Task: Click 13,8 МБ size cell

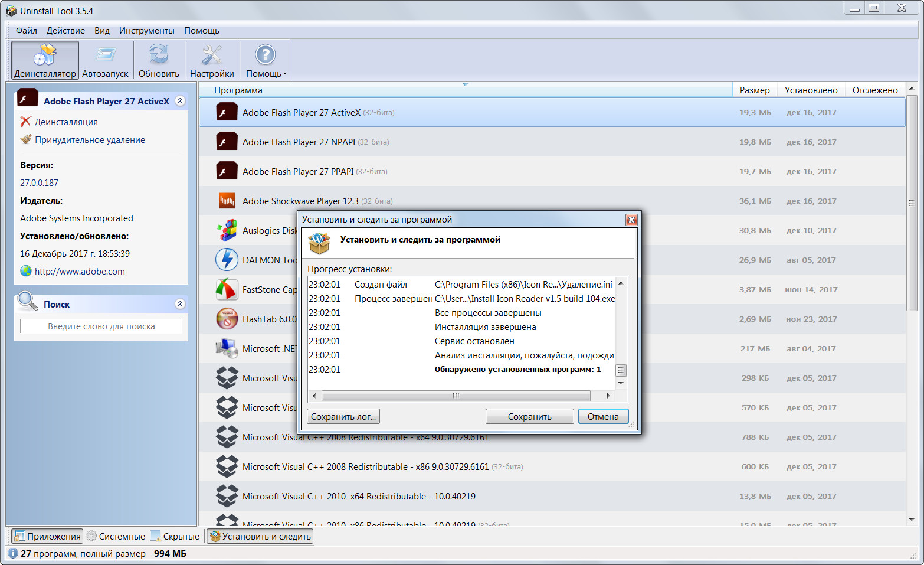Action: pyautogui.click(x=755, y=496)
